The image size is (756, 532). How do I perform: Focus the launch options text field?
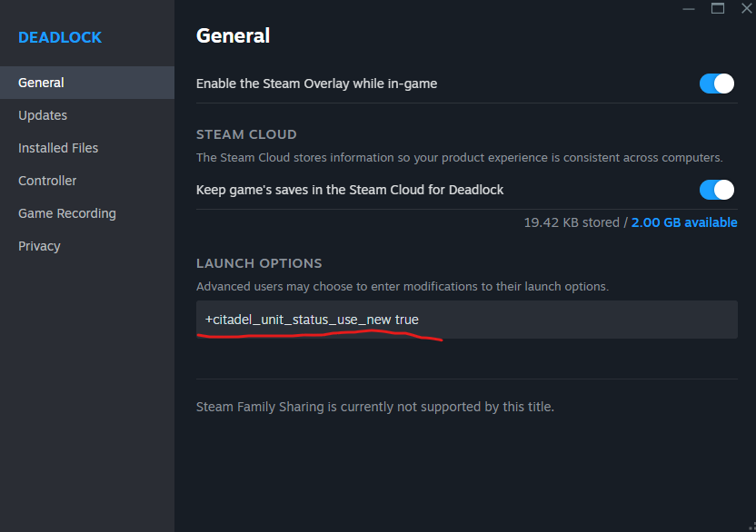[x=466, y=320]
